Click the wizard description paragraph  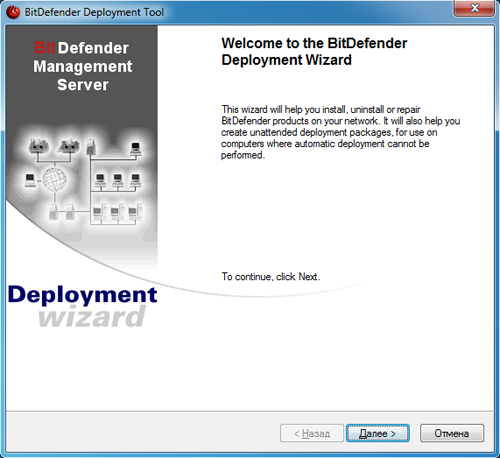(x=340, y=132)
